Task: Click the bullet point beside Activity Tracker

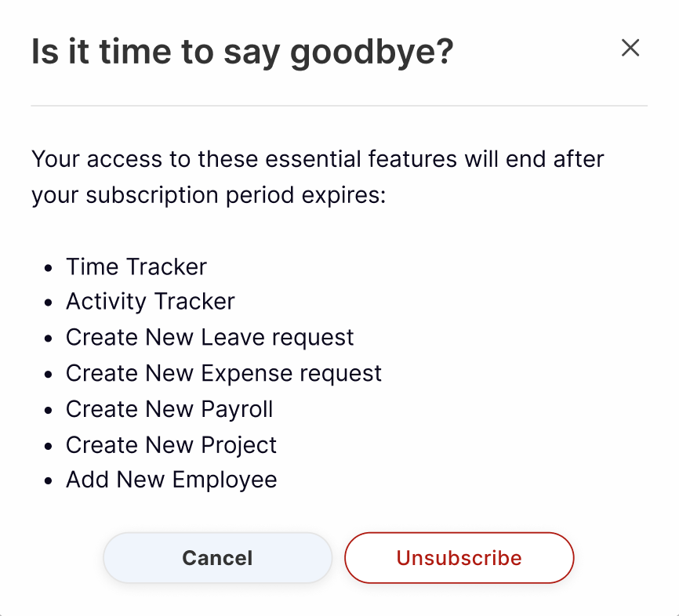Action: tap(49, 303)
